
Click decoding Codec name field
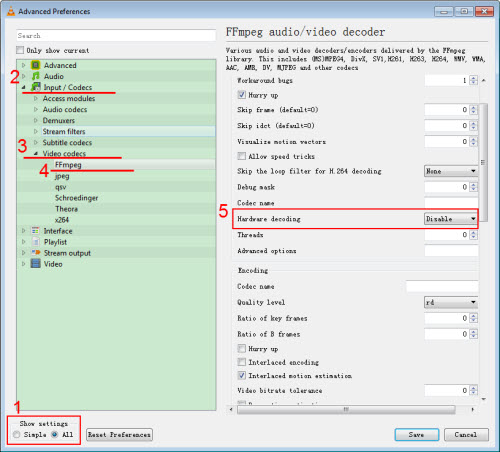click(451, 203)
